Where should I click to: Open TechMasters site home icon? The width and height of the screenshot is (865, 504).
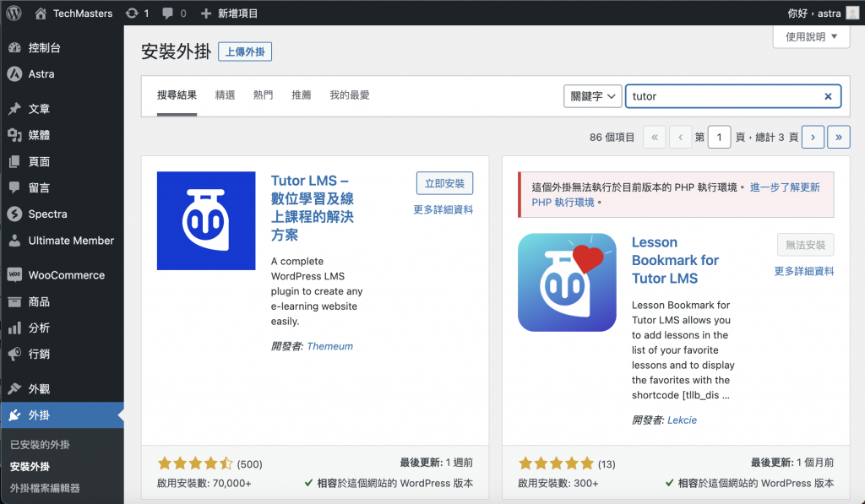(41, 14)
